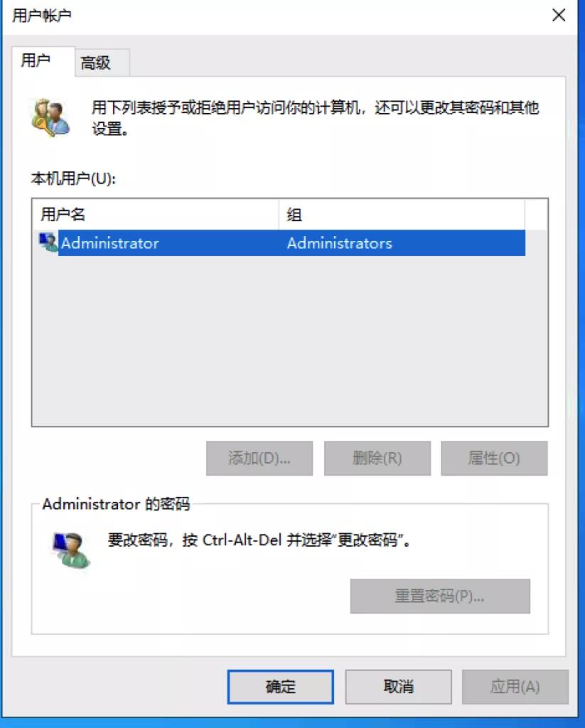Click the user icon in password section
This screenshot has height=728, width=585.
(70, 550)
